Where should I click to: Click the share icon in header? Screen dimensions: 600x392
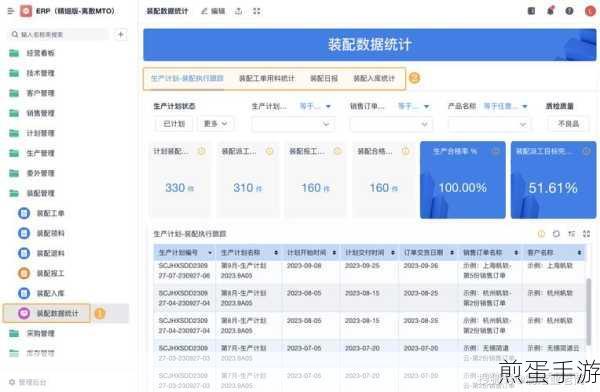[238, 11]
